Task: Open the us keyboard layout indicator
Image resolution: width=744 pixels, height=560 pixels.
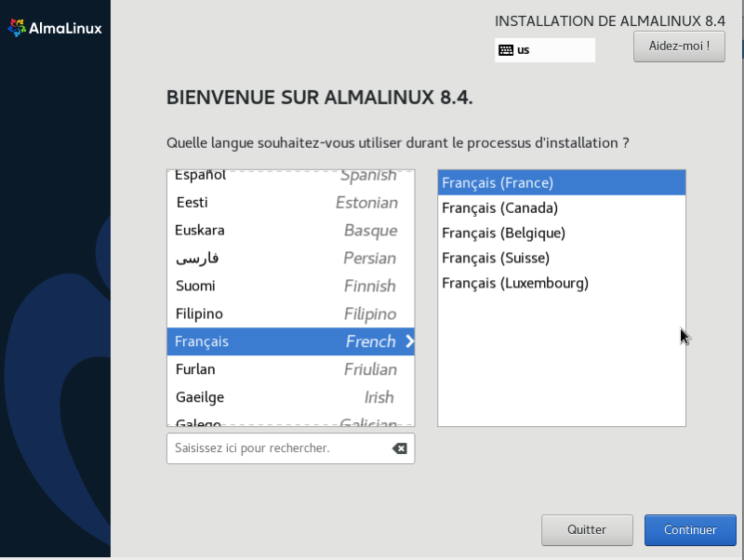Action: pyautogui.click(x=545, y=50)
